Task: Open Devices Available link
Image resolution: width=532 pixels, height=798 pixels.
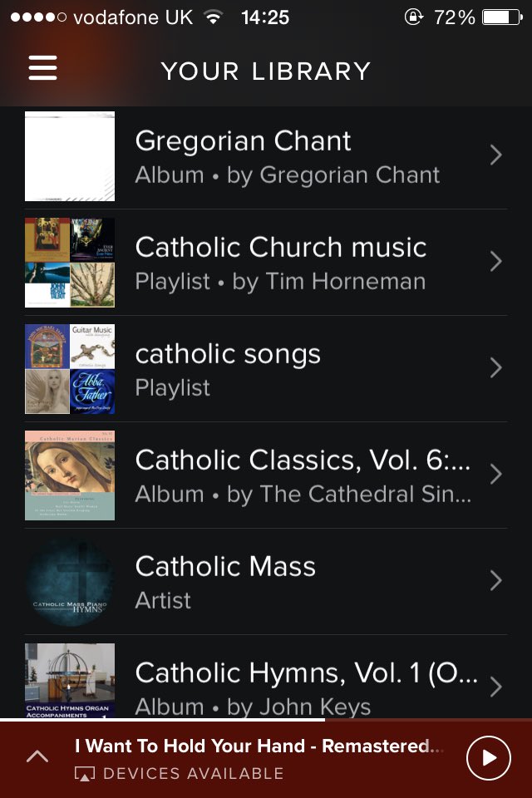Action: (193, 774)
